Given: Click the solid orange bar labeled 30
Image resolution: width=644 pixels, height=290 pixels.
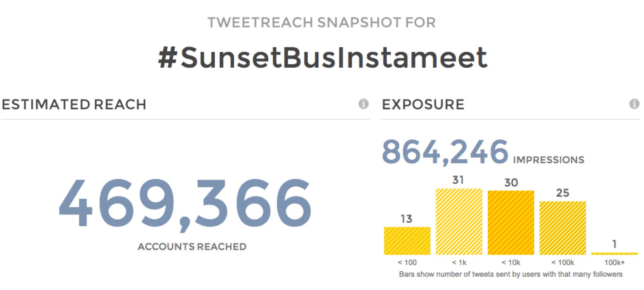Looking at the screenshot, I should point(511,223).
